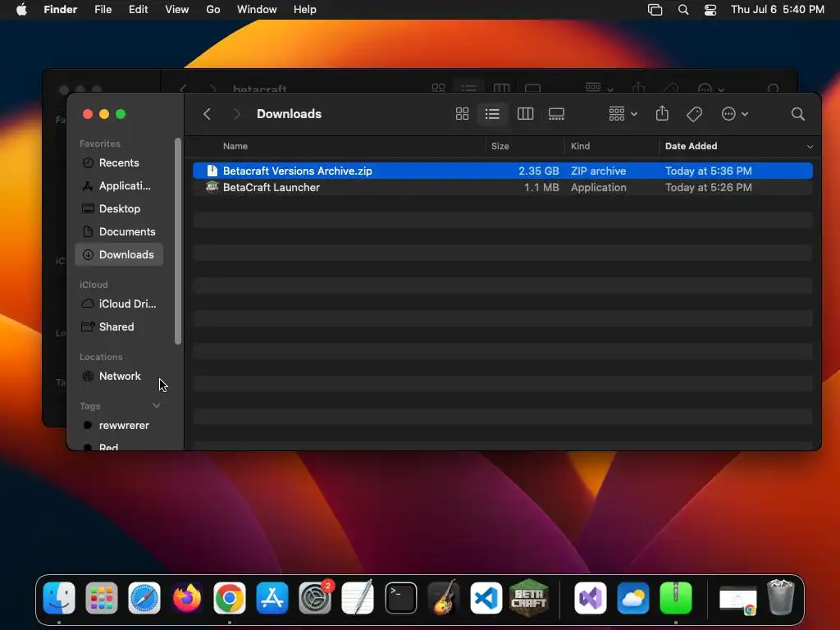Switch Downloads window to gallery view
Viewport: 840px width, 630px height.
tap(557, 113)
